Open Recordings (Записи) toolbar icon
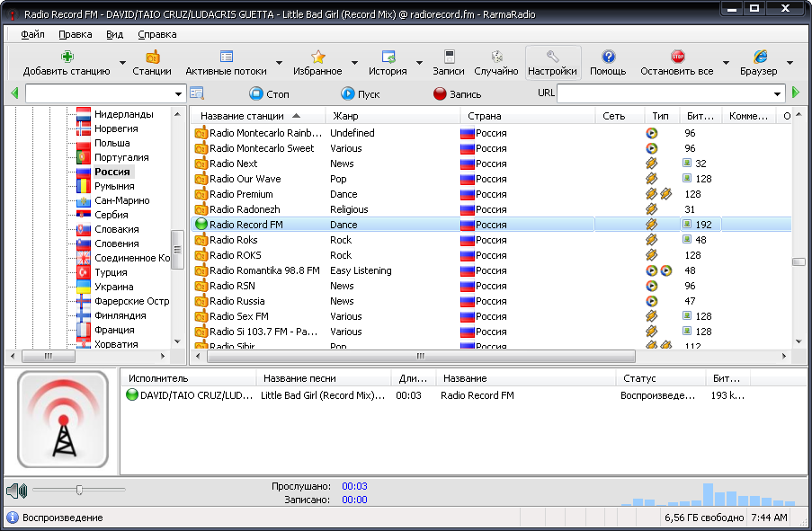The height and width of the screenshot is (531, 812). (x=448, y=57)
